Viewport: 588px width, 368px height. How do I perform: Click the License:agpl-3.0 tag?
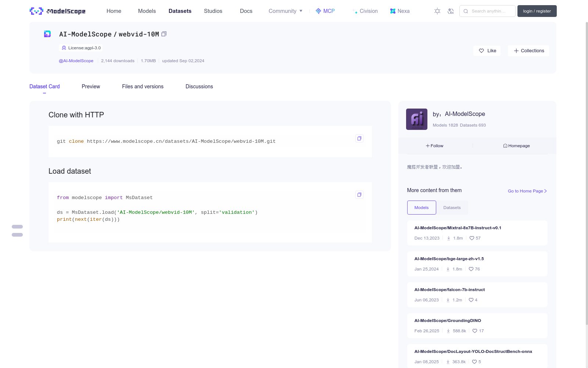tap(81, 48)
